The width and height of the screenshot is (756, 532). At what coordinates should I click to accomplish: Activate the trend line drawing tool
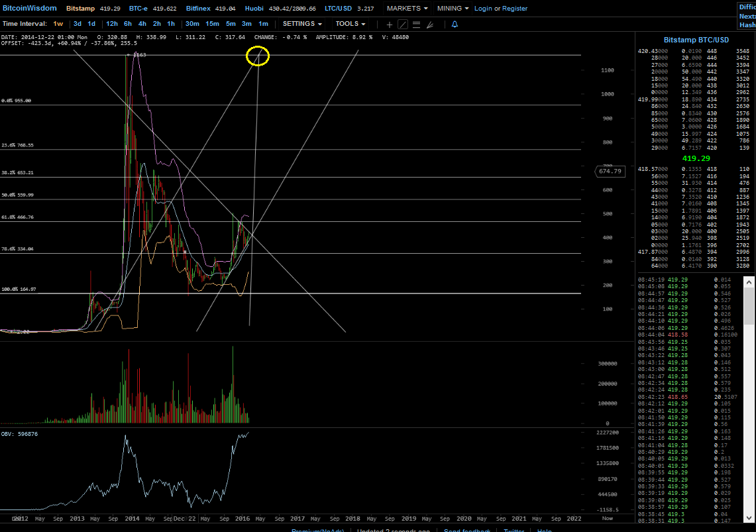[403, 25]
